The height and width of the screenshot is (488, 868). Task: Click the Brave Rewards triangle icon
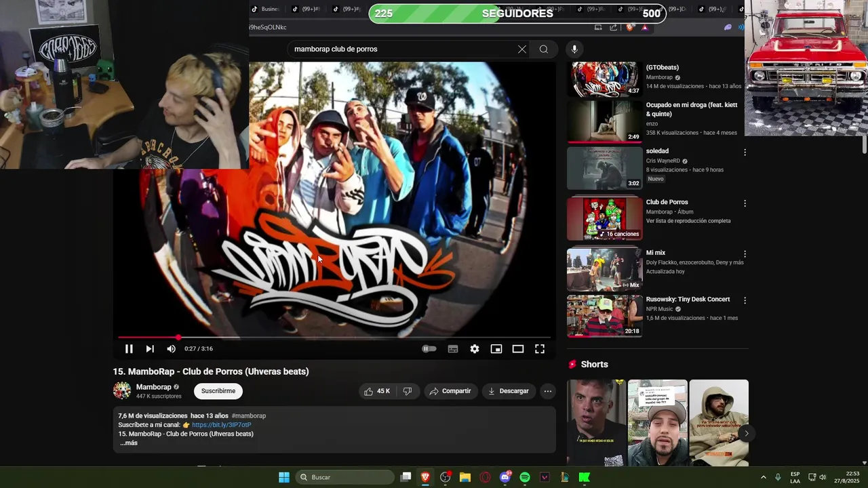(645, 28)
